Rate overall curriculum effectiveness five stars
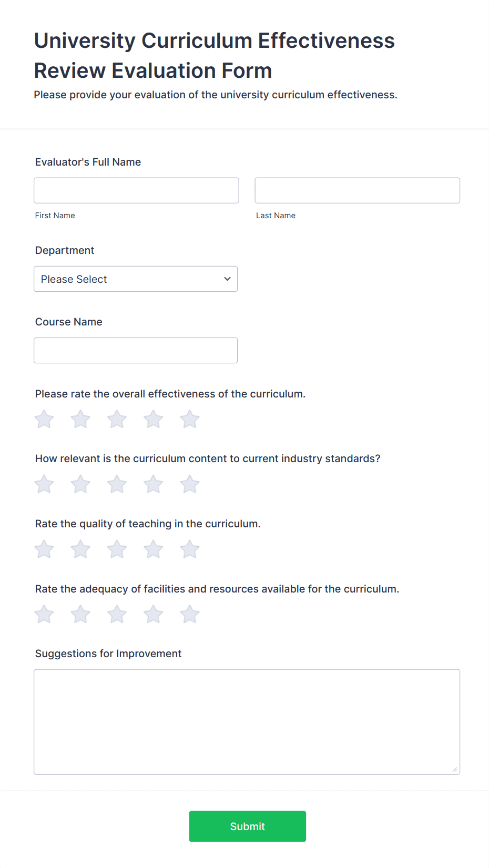489x868 pixels. (189, 419)
